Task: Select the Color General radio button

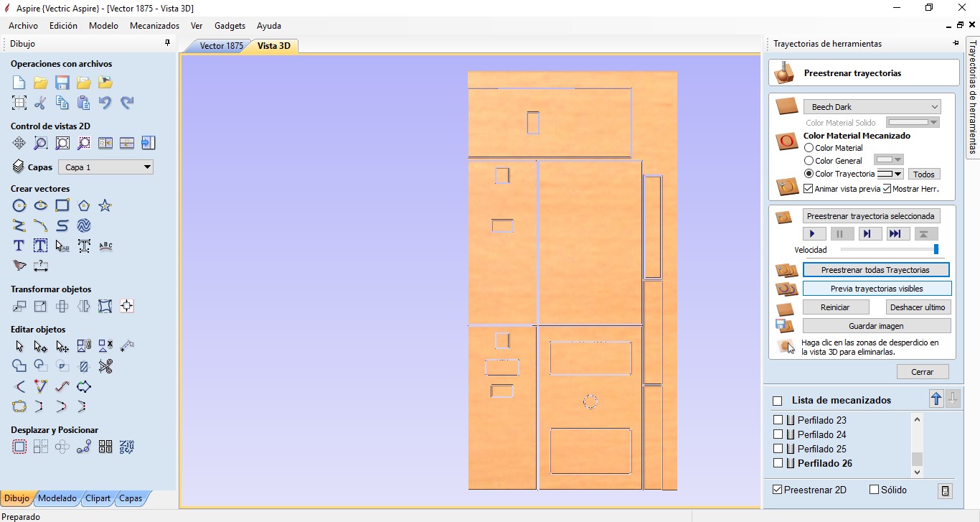Action: point(809,161)
